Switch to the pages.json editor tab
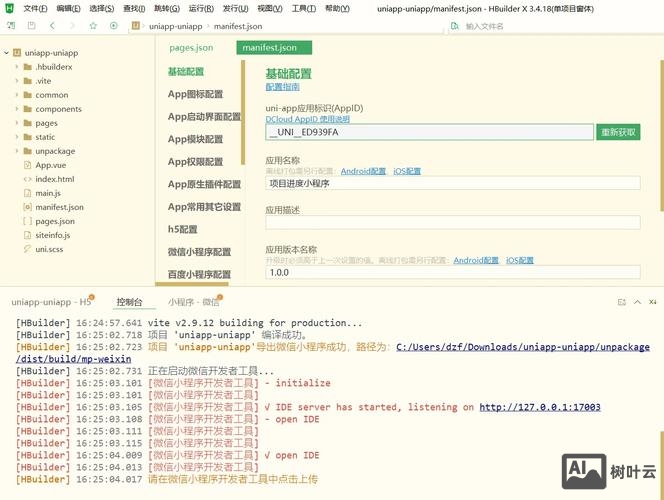 click(x=191, y=48)
